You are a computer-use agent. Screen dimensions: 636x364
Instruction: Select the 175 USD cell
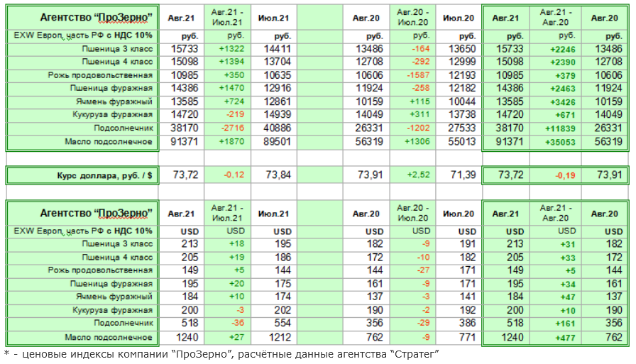point(283,284)
